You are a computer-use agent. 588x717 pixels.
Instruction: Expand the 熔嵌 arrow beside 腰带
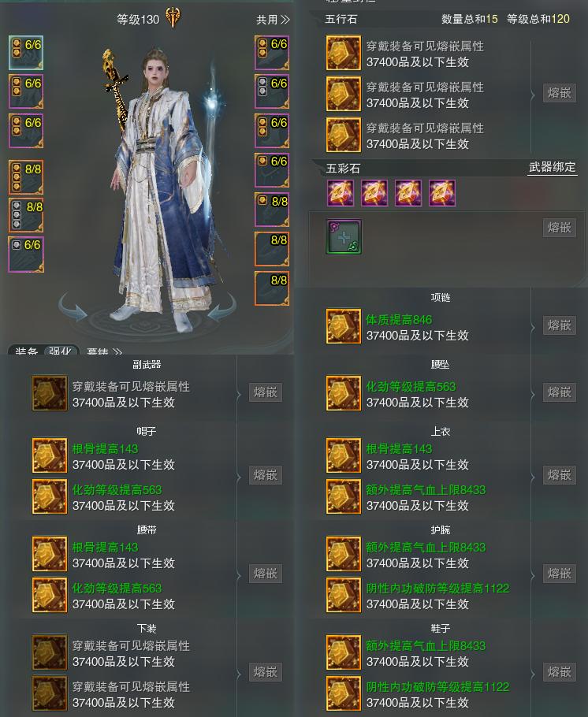pyautogui.click(x=239, y=574)
